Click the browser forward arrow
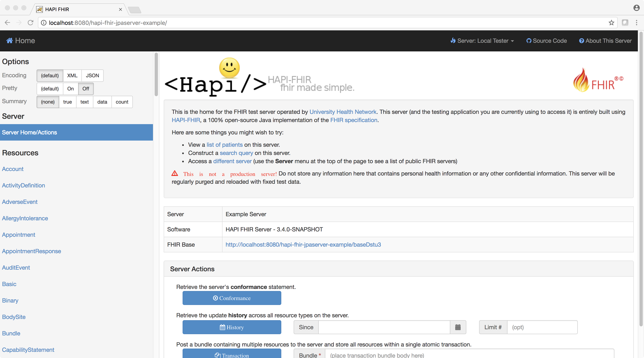This screenshot has height=358, width=644. tap(19, 23)
